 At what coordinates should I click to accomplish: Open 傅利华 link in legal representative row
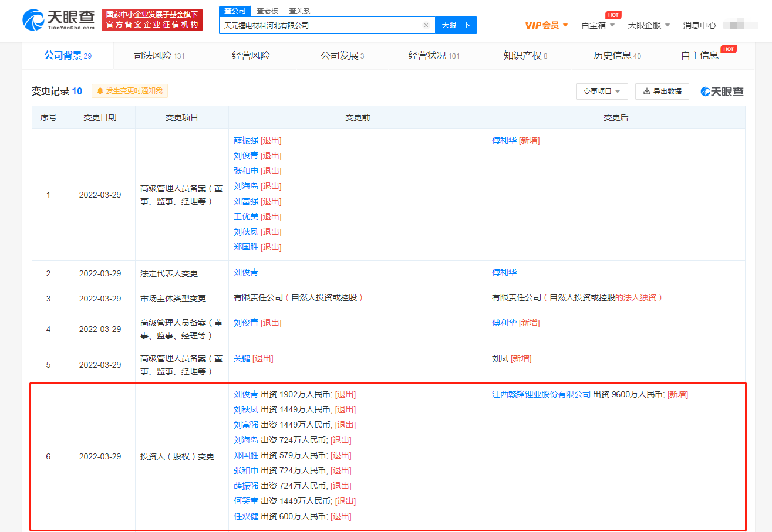(504, 273)
